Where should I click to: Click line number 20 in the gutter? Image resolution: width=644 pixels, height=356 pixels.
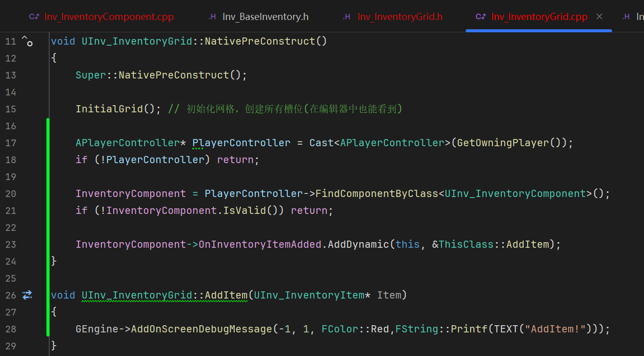tap(11, 193)
